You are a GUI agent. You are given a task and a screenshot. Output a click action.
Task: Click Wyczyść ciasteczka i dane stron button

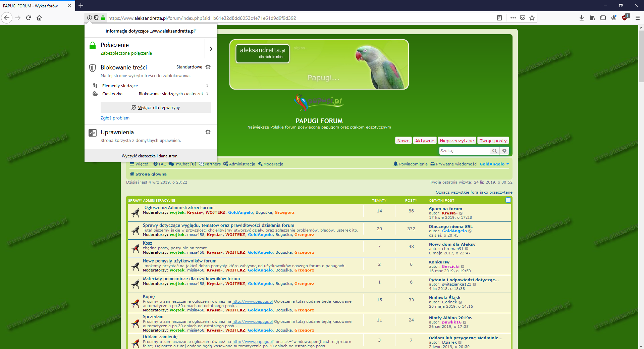pos(151,156)
